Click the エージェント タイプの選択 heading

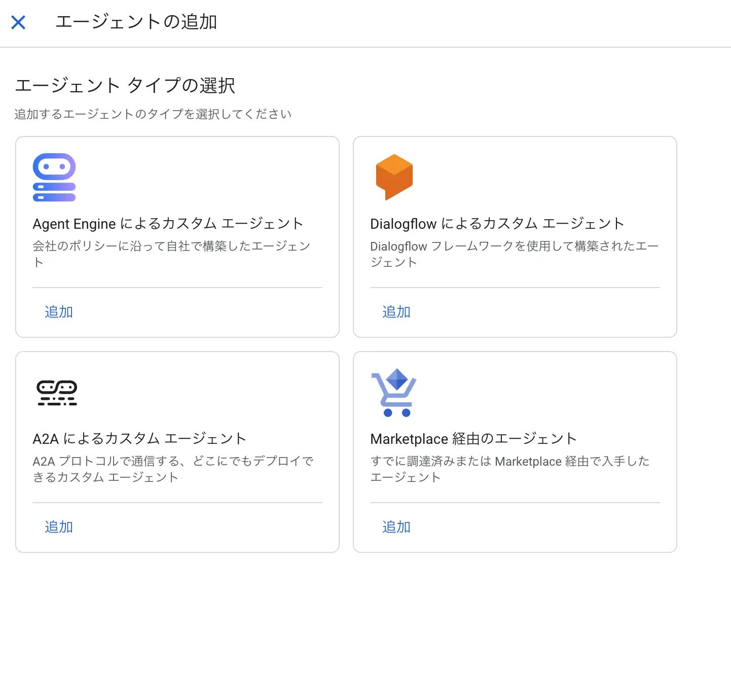click(126, 86)
